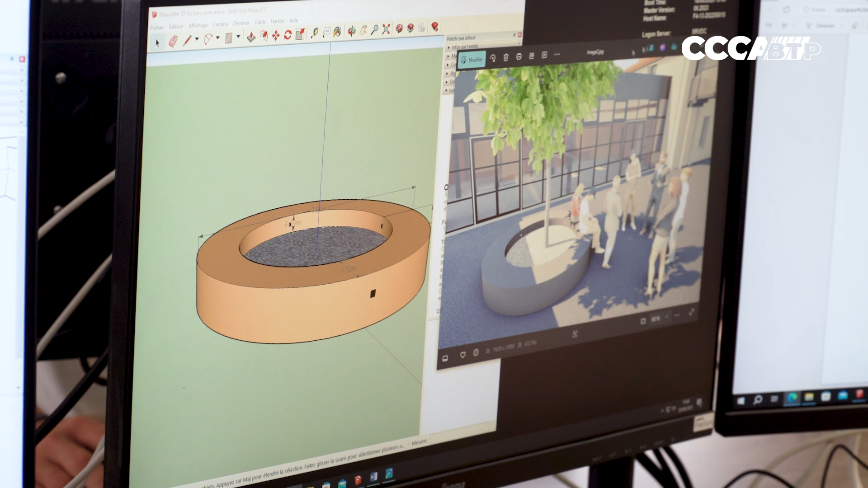Mark image as favorite with heart
Screen dimensions: 868x488
[462, 355]
